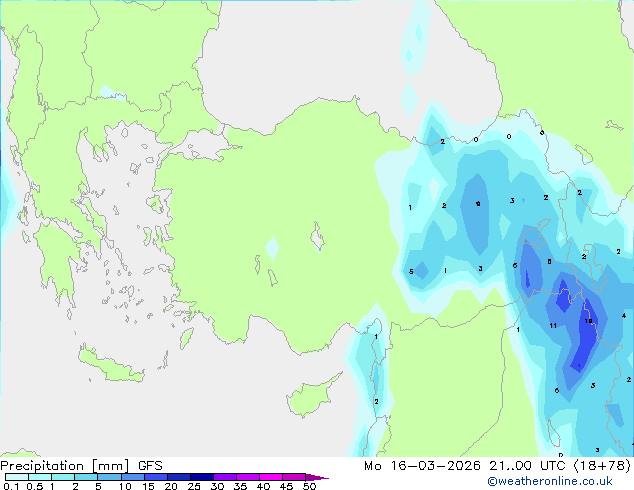Click the "50" legend scale label
Screen dimensions: 634x490
(309, 486)
